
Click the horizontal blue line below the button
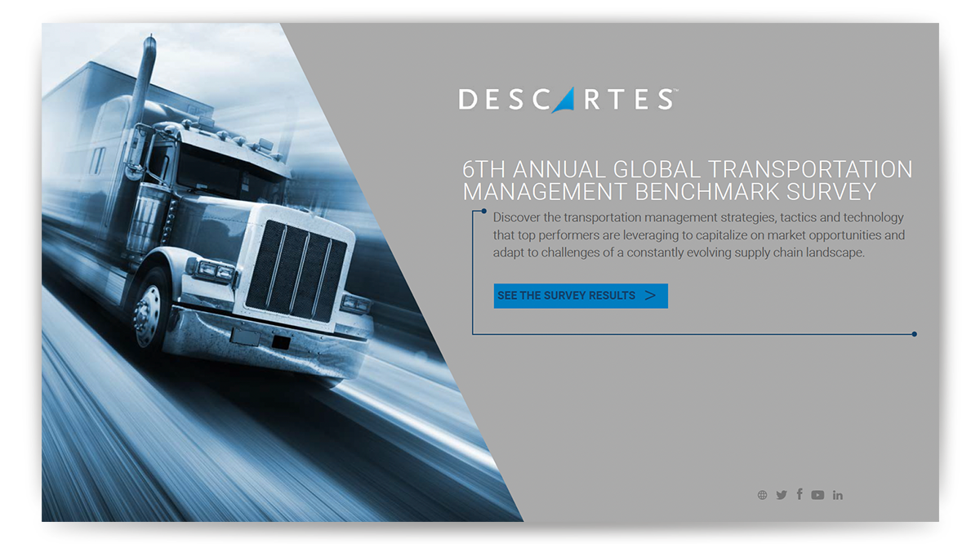tap(694, 334)
